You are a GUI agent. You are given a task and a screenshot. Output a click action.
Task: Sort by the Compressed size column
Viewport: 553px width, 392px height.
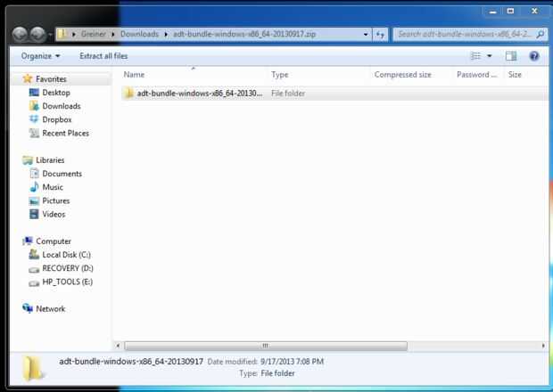403,75
